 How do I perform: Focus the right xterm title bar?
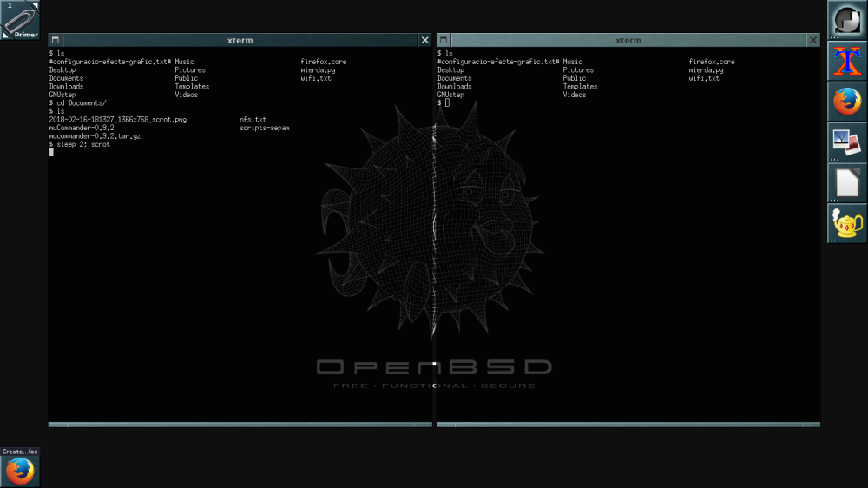point(628,40)
